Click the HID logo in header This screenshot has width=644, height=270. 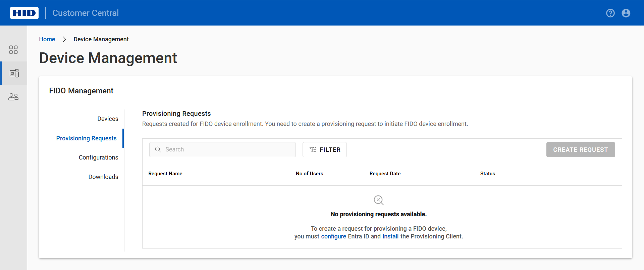click(x=24, y=13)
